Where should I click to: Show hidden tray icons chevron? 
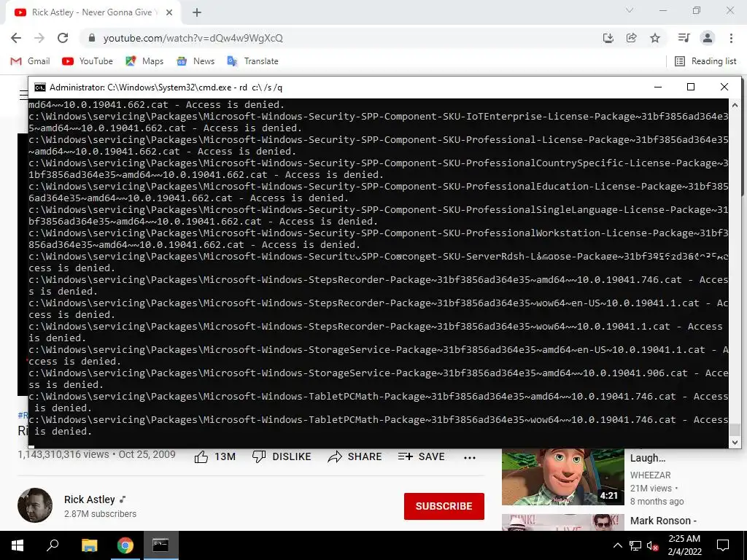point(617,545)
